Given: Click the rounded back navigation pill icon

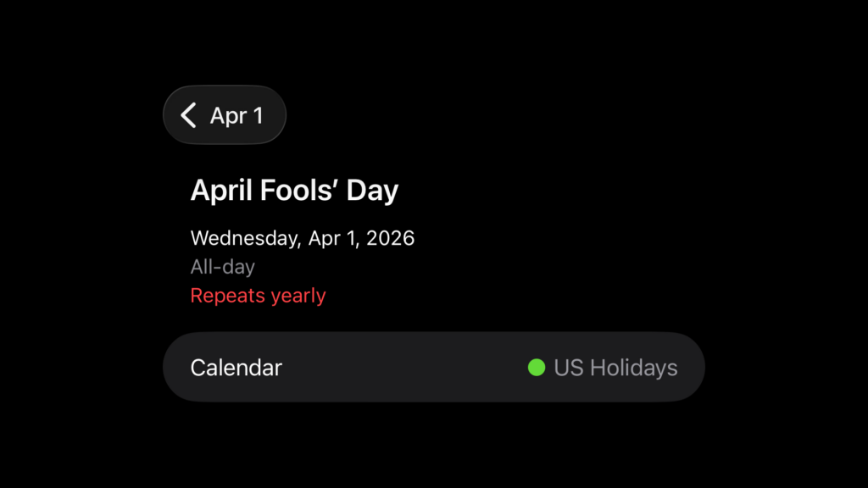Looking at the screenshot, I should (x=224, y=115).
